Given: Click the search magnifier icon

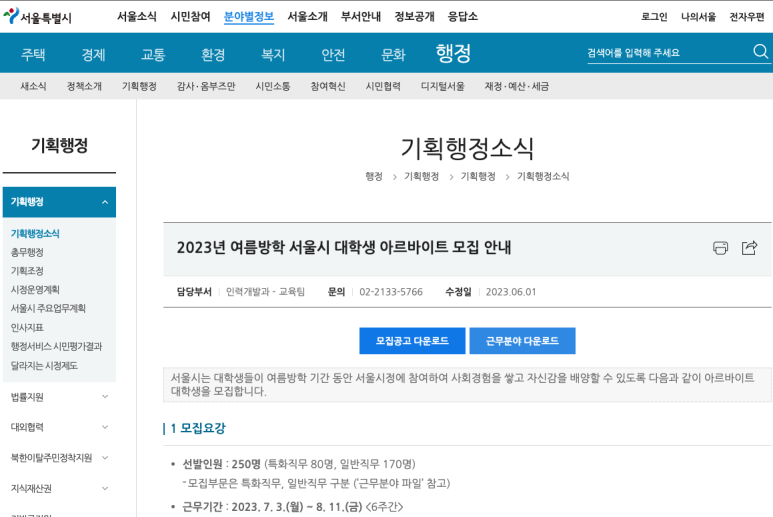Looking at the screenshot, I should pos(760,51).
